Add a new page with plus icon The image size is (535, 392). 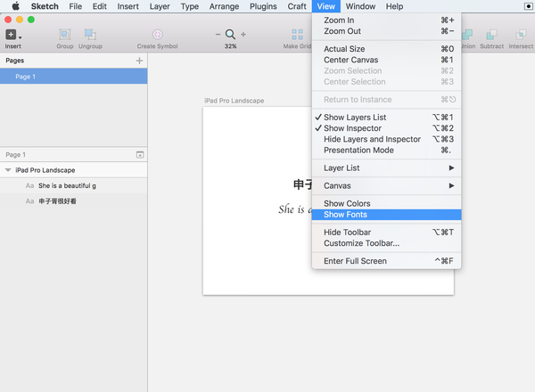click(139, 61)
